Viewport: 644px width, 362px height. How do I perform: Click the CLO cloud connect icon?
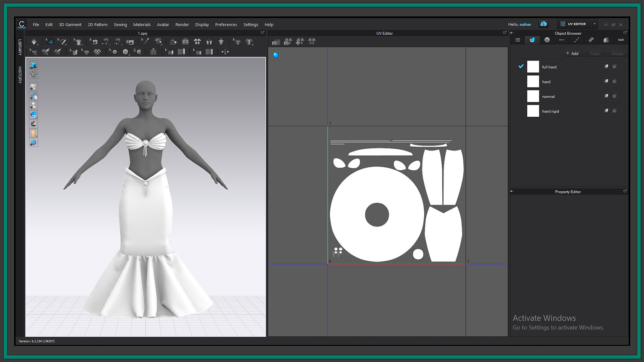click(x=544, y=24)
